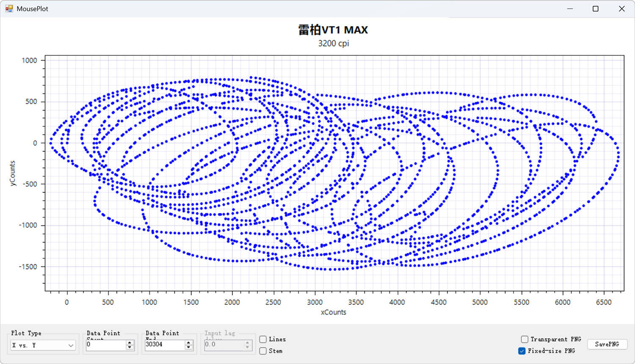Close the MousePlot window

621,8
